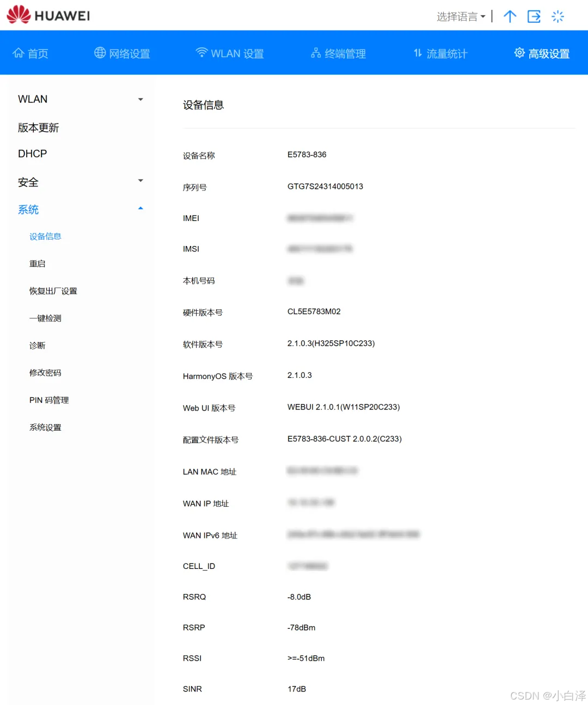Open the language selection dropdown

(x=461, y=16)
